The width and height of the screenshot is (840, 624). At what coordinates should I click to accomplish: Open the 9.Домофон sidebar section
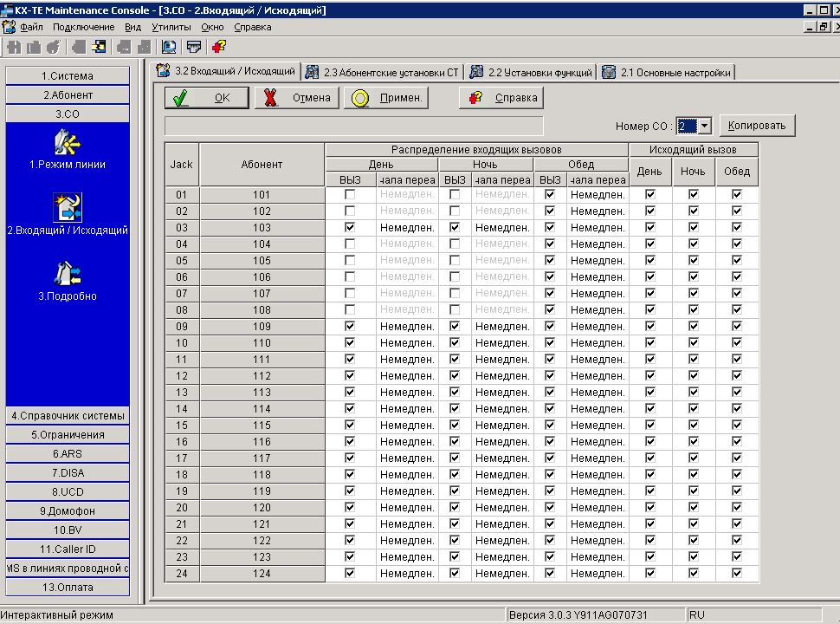point(68,510)
